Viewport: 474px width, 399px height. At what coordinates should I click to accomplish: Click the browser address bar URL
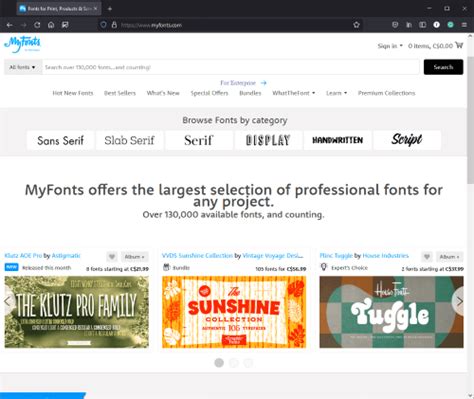tap(151, 25)
